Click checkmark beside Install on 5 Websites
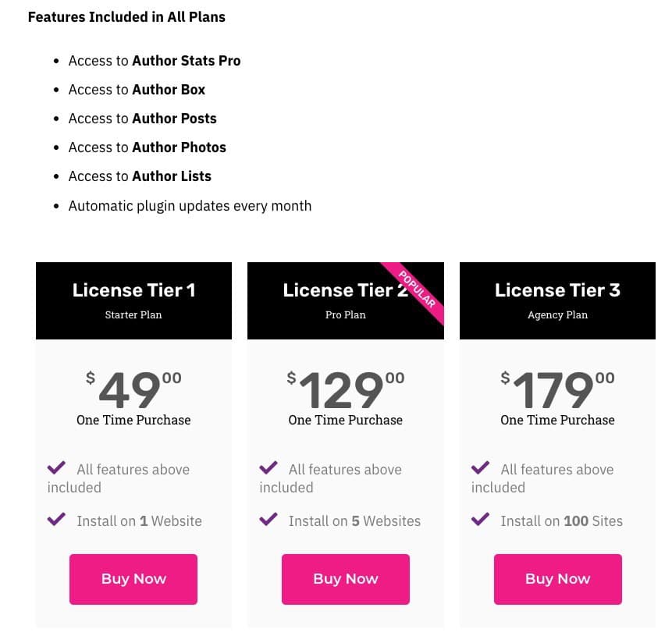The image size is (672, 643). point(268,519)
